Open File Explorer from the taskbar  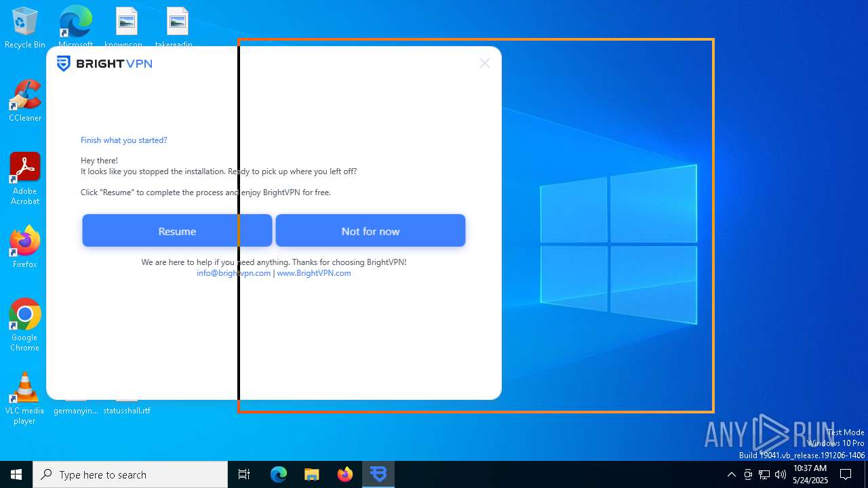[x=312, y=474]
